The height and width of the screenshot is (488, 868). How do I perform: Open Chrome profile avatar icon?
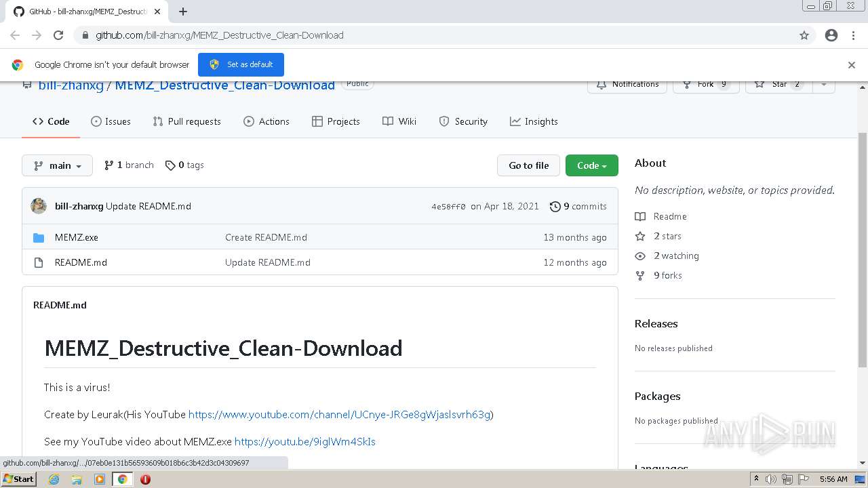pos(831,35)
